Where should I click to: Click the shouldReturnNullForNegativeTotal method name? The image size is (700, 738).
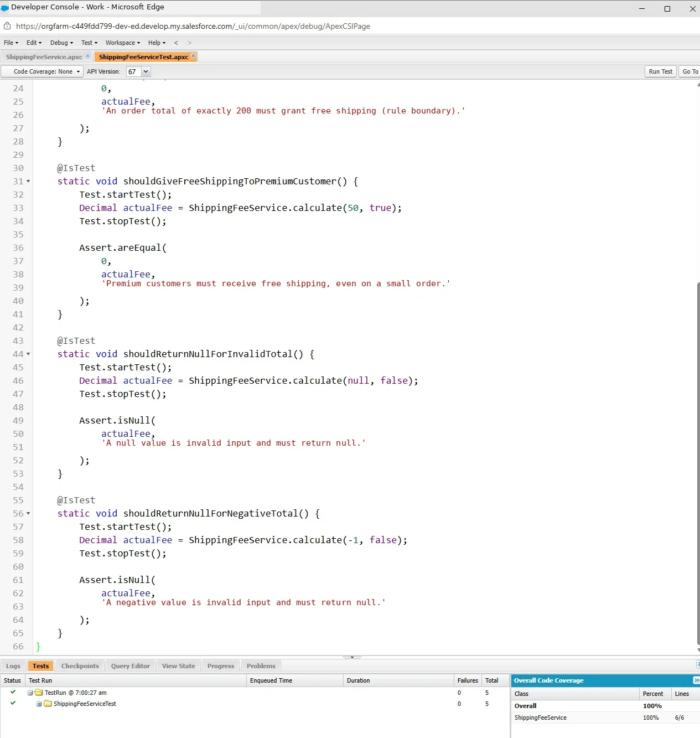(210, 513)
